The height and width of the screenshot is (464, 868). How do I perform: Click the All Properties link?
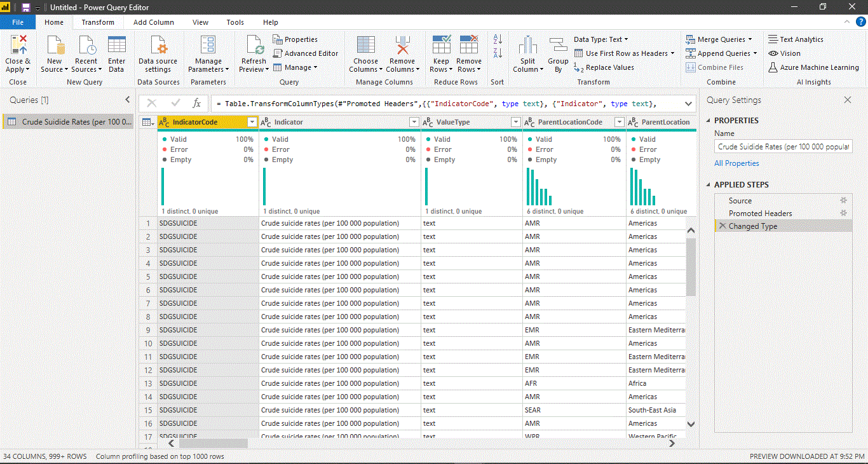(x=736, y=163)
